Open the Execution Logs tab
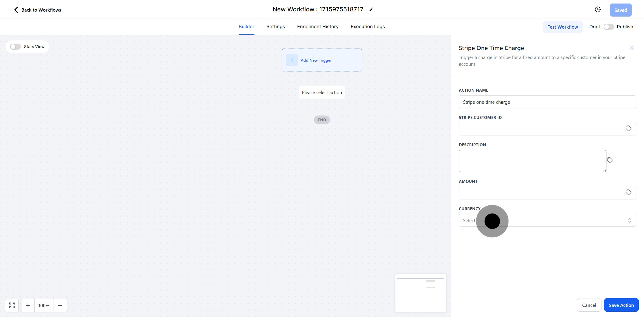Viewport: 644px width, 317px height. tap(367, 27)
